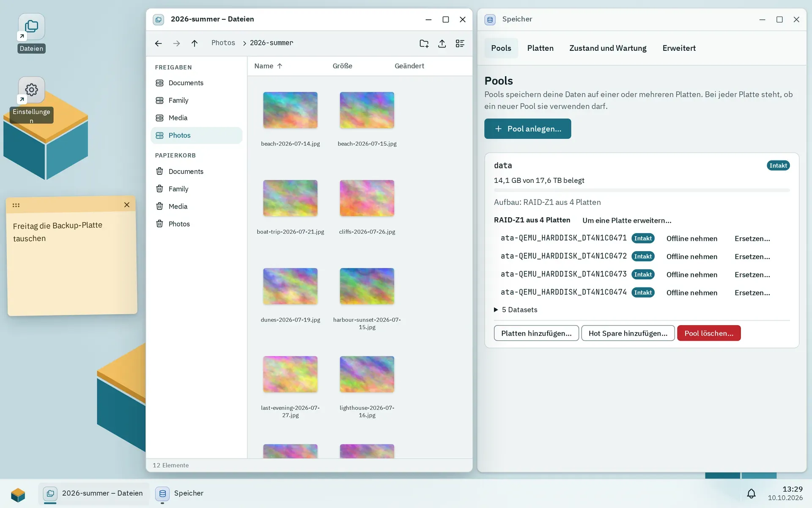Select last-evening-2026-07-27.jpg thumbnail
The width and height of the screenshot is (812, 508).
(x=290, y=374)
